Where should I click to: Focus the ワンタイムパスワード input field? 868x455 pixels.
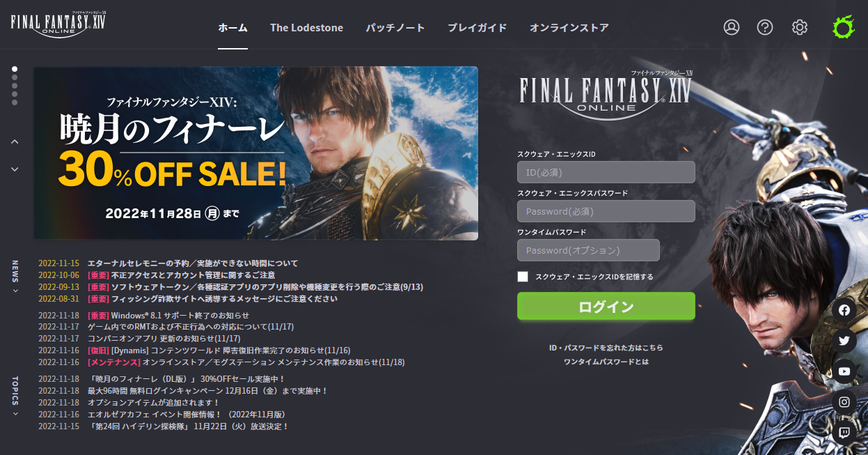[x=588, y=250]
